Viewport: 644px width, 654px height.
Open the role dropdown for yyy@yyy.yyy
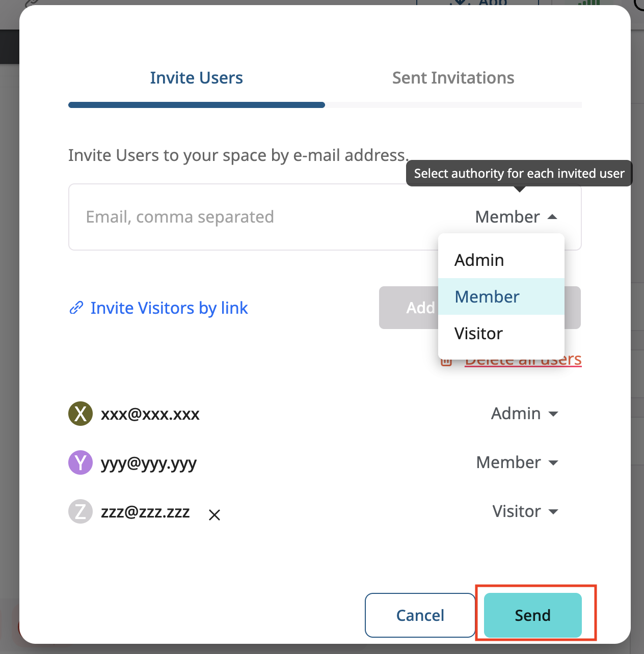click(518, 462)
